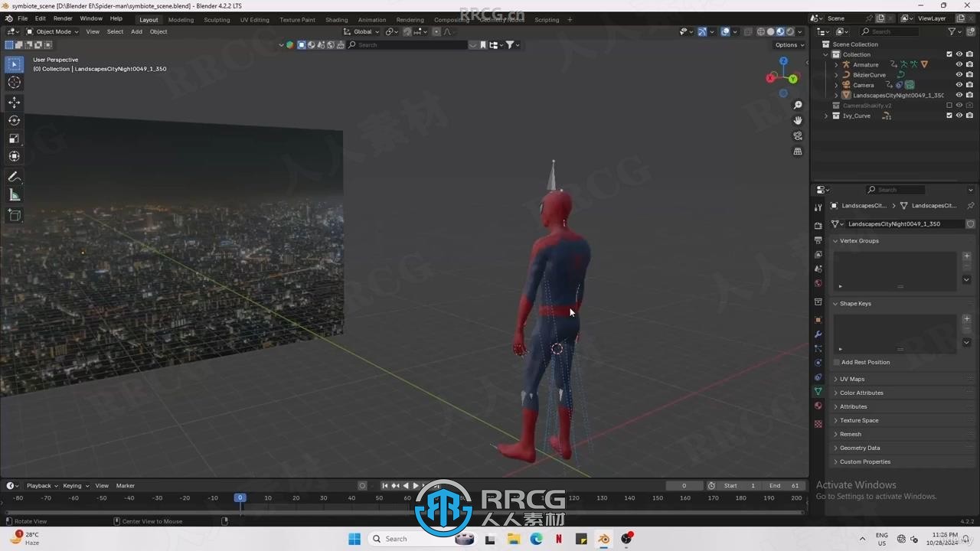Image resolution: width=980 pixels, height=551 pixels.
Task: Select the Measure tool
Action: click(x=14, y=195)
